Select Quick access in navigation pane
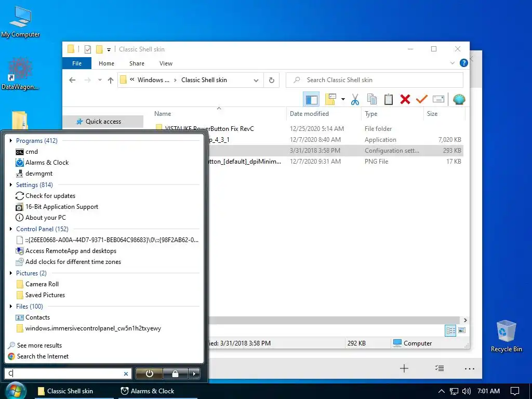Screen dimensions: 532x399 click(x=103, y=122)
